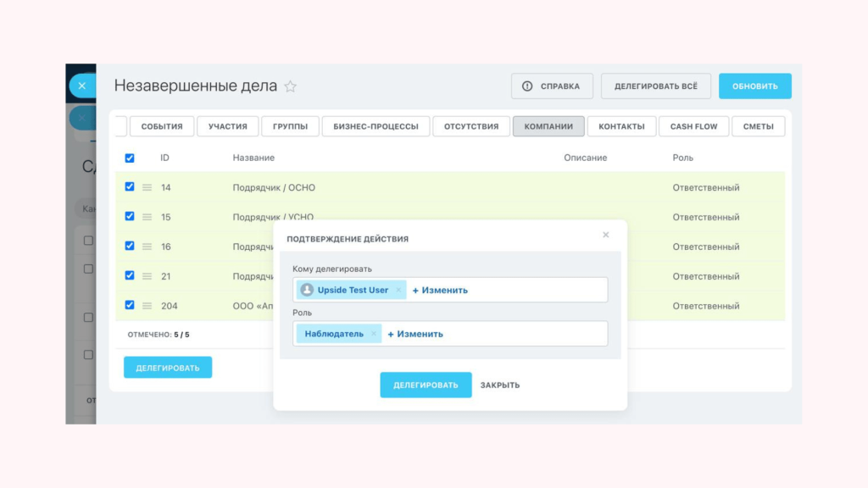
Task: Star the Незавершенные дела page as favorite
Action: pos(291,86)
